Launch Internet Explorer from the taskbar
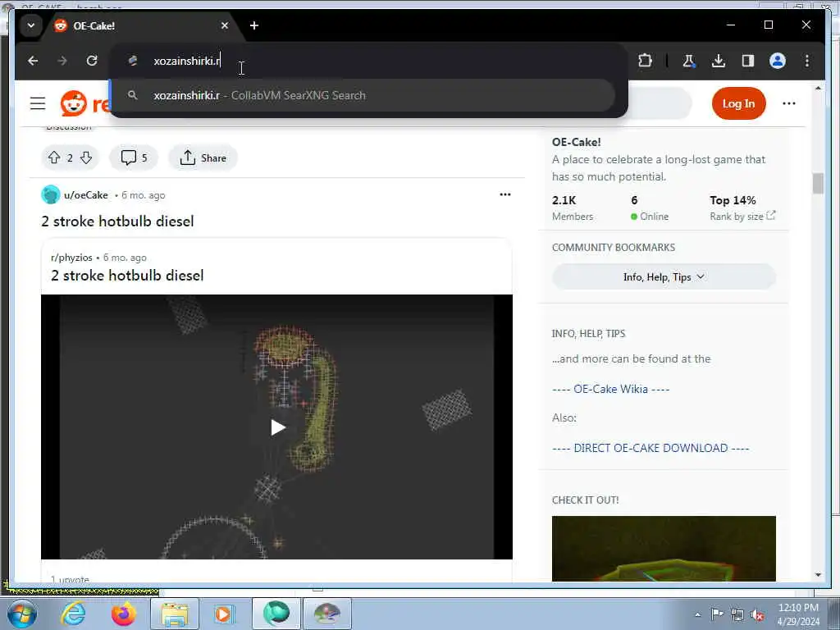Viewport: 840px width, 630px height. click(73, 614)
